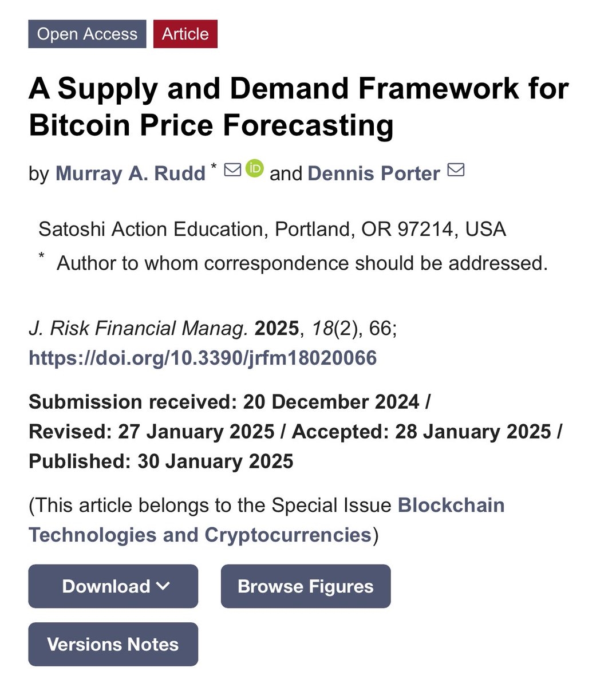Click the red Article badge
Screen dimensions: 616x687
[185, 34]
